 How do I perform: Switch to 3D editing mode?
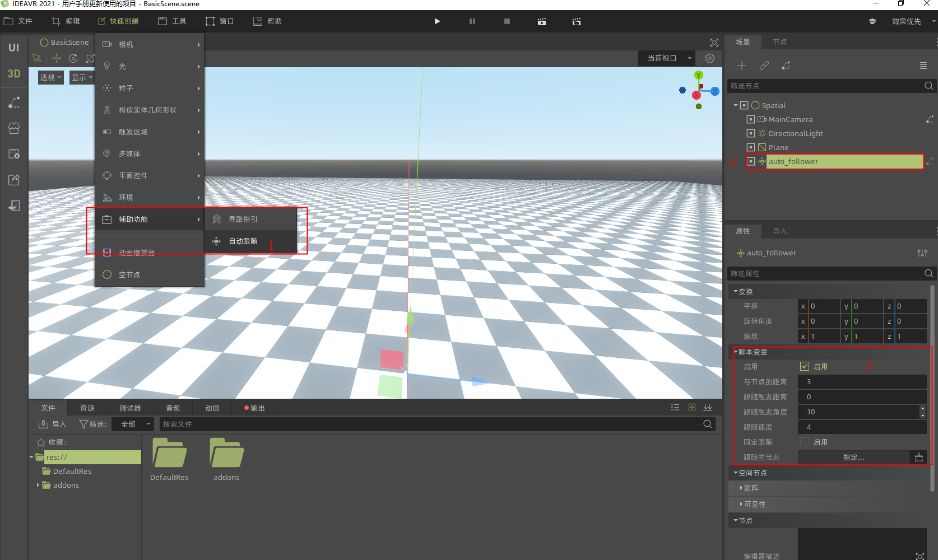point(14,73)
